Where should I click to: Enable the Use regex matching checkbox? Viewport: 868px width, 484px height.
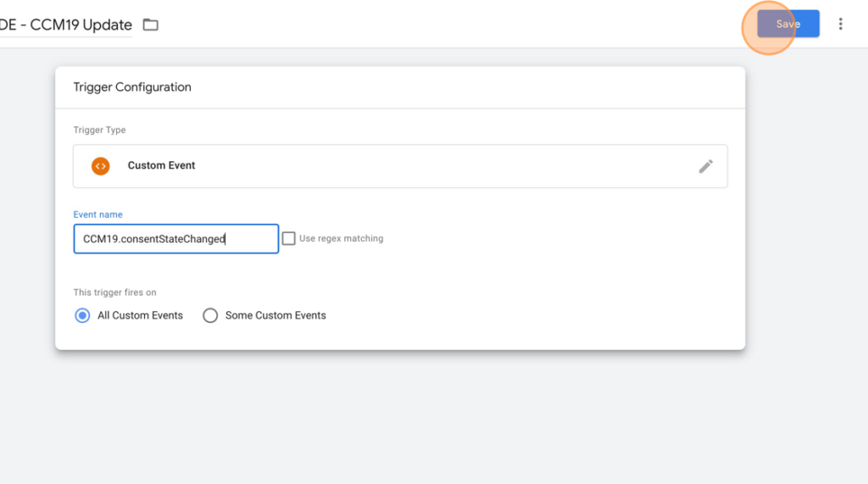tap(288, 239)
